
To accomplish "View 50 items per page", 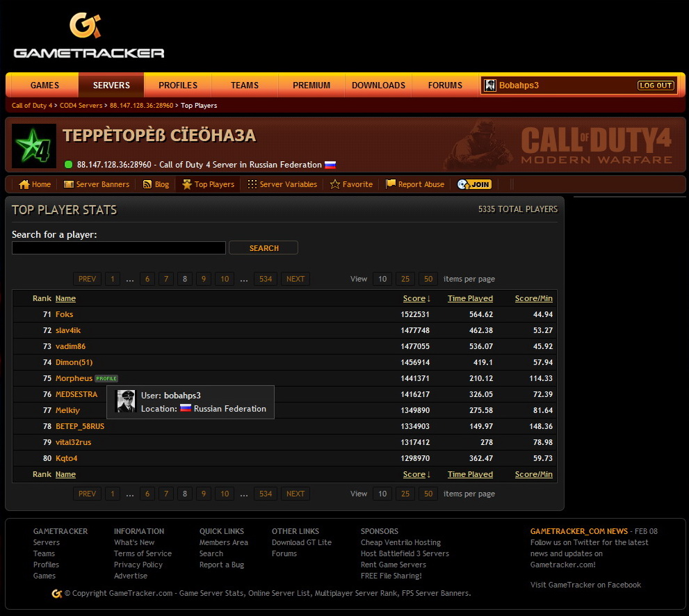I will pyautogui.click(x=428, y=279).
